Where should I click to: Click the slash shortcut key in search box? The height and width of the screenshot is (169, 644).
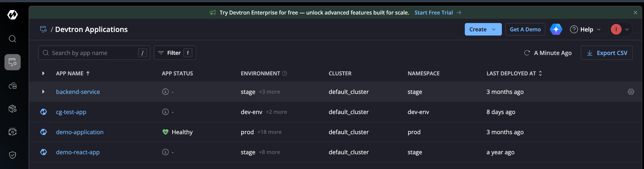pyautogui.click(x=142, y=53)
